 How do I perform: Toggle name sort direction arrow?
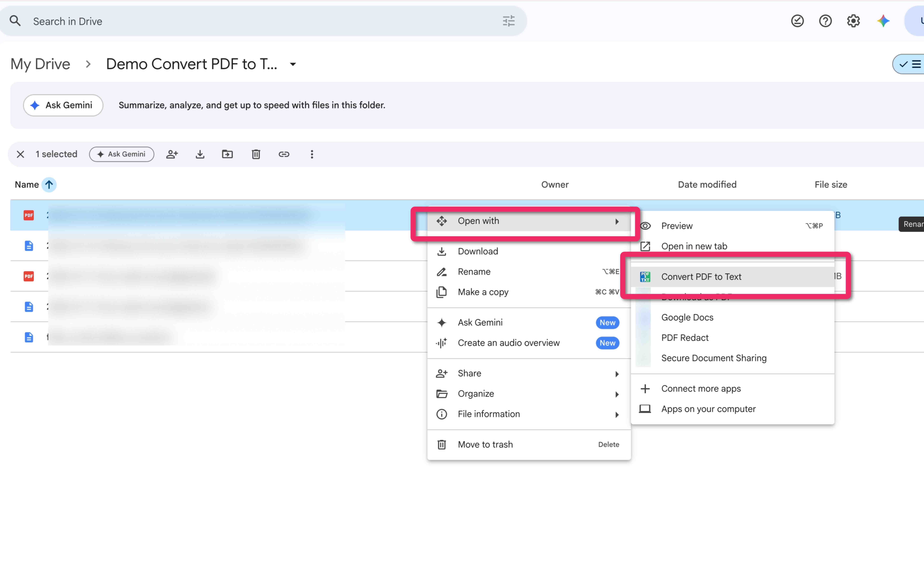pyautogui.click(x=49, y=185)
